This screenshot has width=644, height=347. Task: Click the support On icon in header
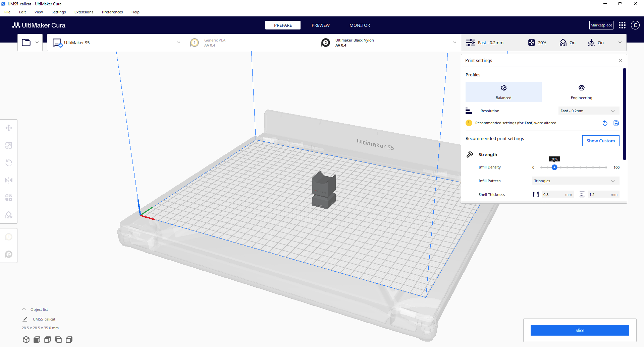point(563,43)
